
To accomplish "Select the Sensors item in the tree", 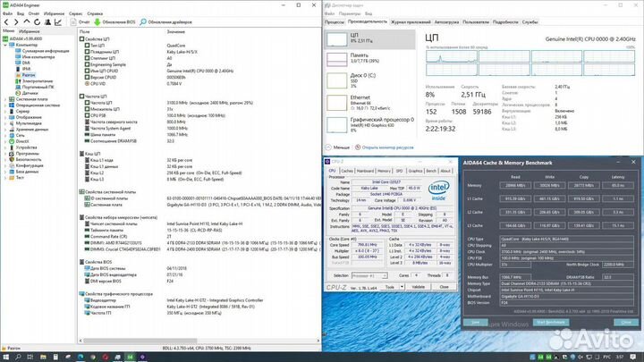I will 30,92.
